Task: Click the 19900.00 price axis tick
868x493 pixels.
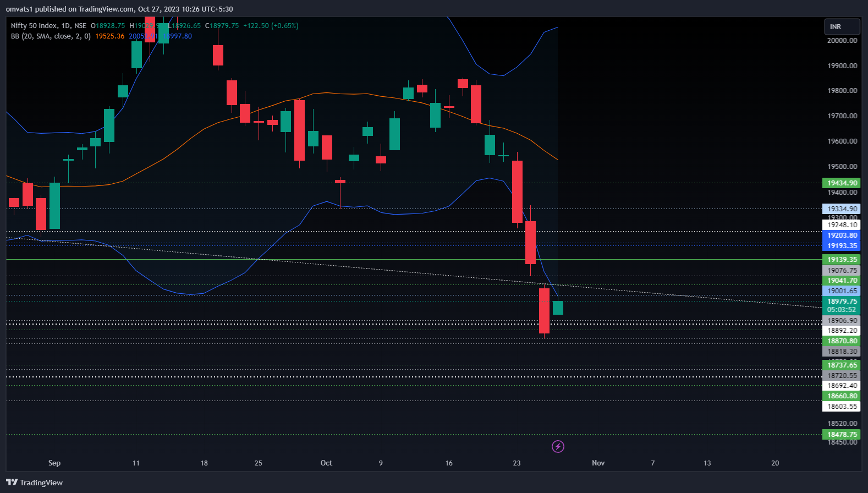Action: coord(842,66)
